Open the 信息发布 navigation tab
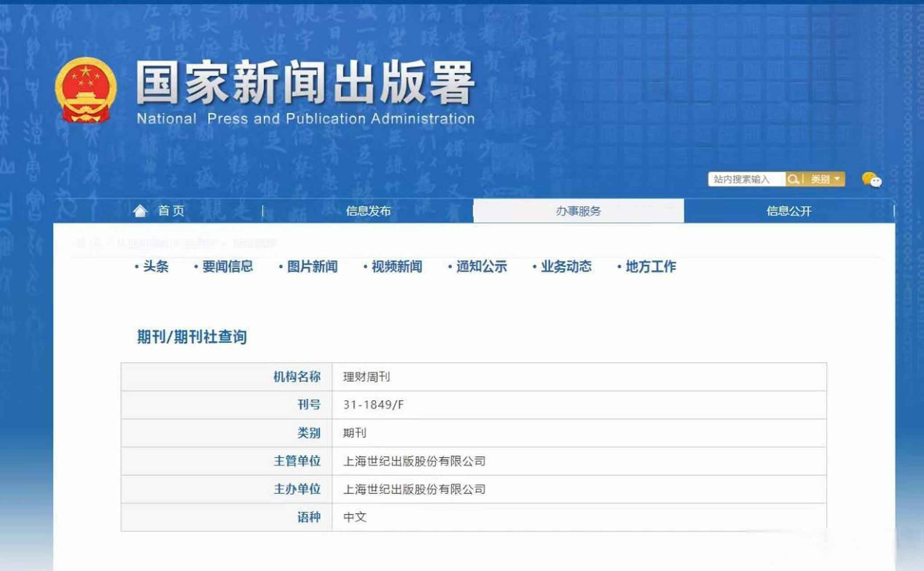Screen dimensions: 924x571 [x=368, y=211]
